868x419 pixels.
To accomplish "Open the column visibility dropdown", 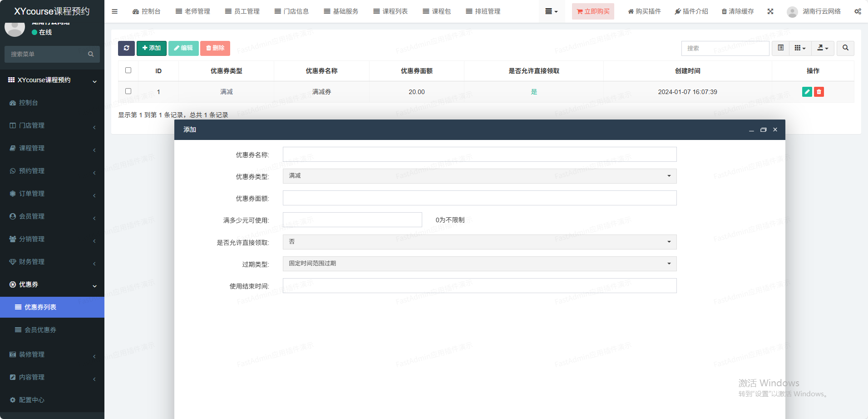I will tap(800, 48).
